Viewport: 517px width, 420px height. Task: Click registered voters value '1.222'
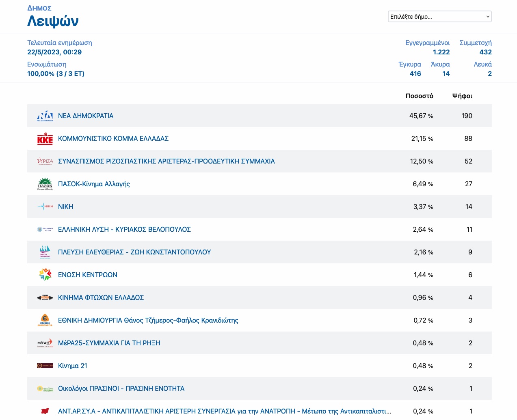pos(441,52)
